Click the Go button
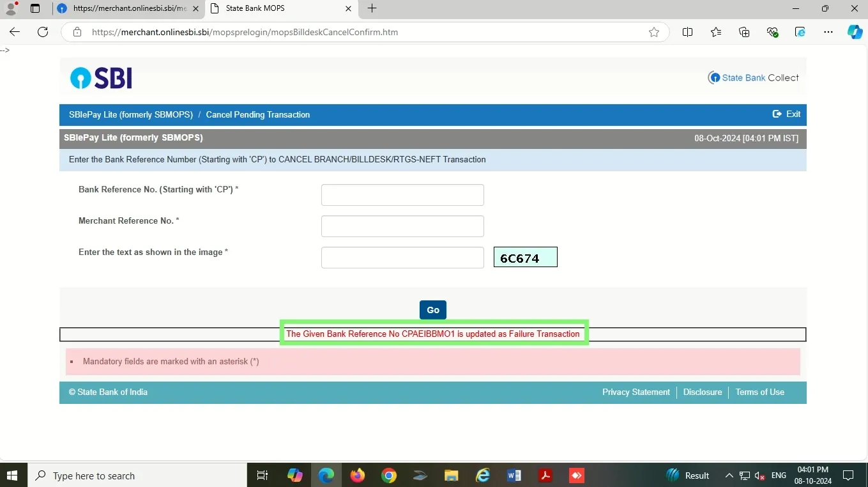Image resolution: width=868 pixels, height=487 pixels. point(433,310)
